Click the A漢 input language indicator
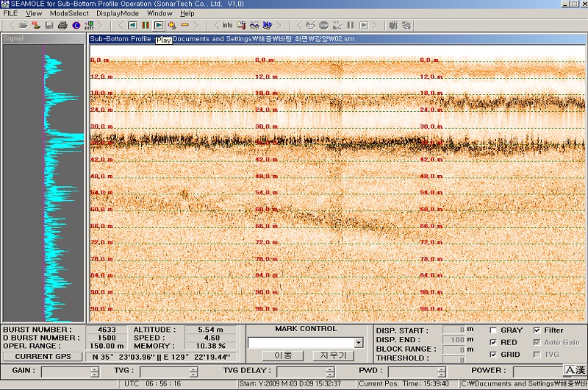This screenshot has width=588, height=390. pyautogui.click(x=575, y=370)
